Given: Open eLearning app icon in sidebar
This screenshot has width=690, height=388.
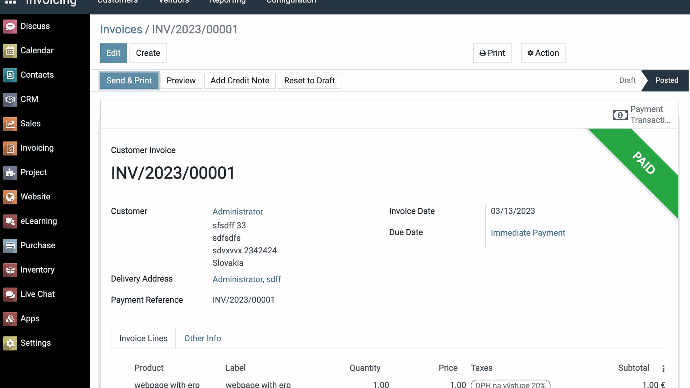Looking at the screenshot, I should pos(10,221).
